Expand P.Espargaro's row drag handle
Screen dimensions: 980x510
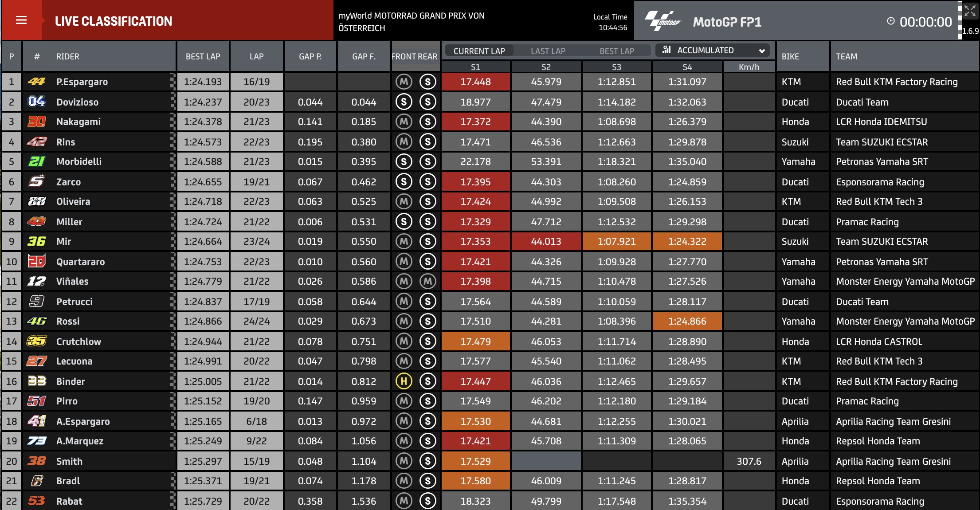[172, 82]
